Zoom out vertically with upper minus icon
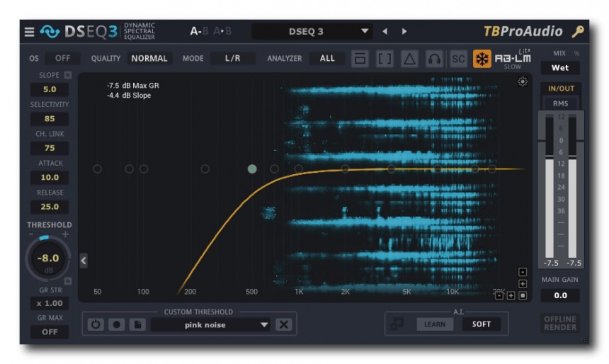The width and height of the screenshot is (609, 364). point(523,272)
